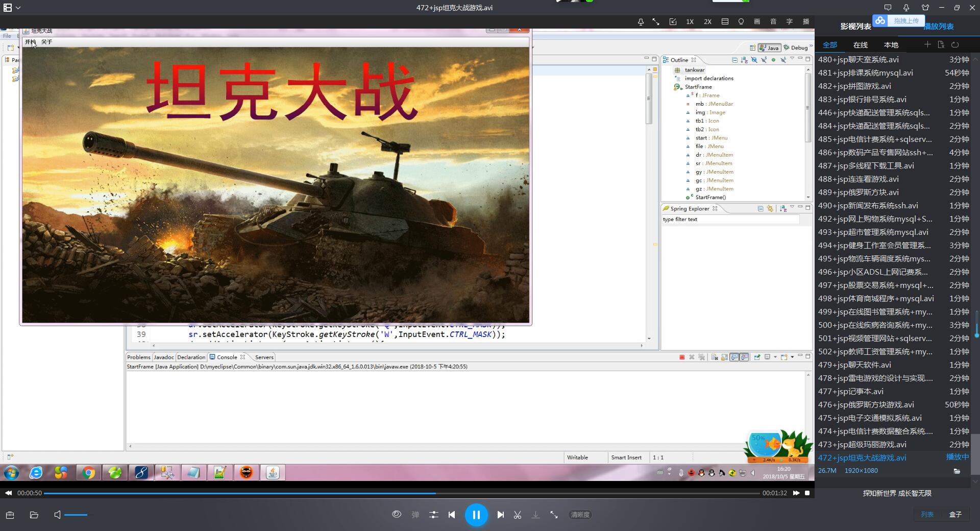
Task: Play 489+jsp俄罗斯方块.avi from the playlist
Action: coord(893,192)
